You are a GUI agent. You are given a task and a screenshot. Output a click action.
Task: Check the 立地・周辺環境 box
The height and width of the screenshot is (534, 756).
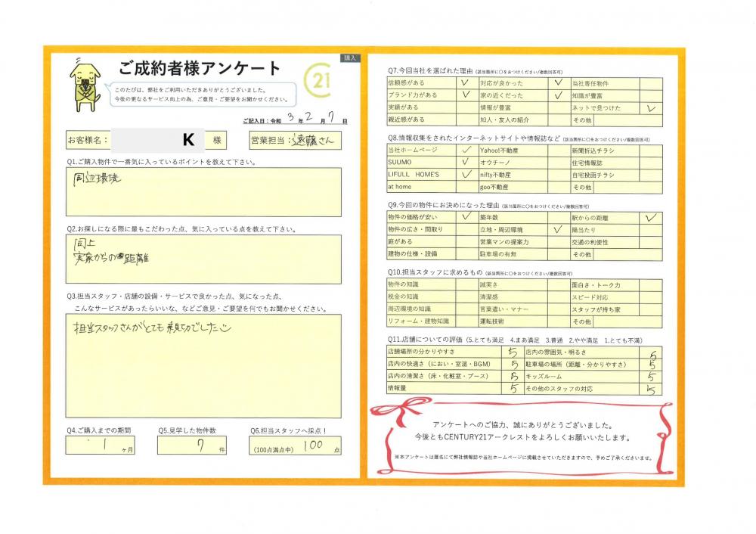pyautogui.click(x=557, y=229)
